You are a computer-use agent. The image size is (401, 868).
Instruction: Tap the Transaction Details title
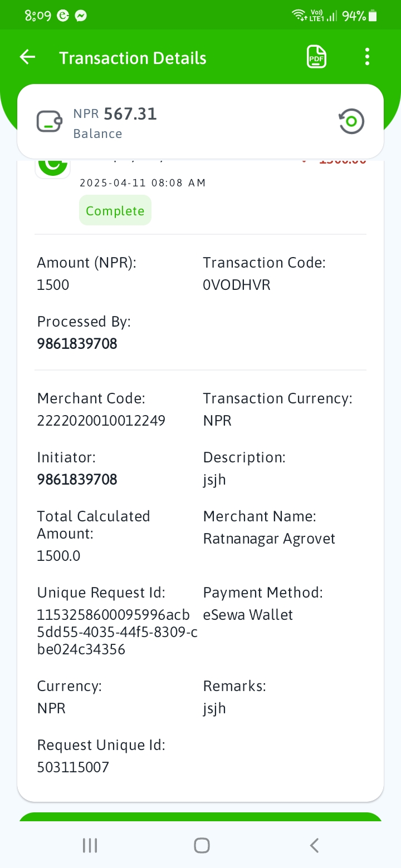click(133, 58)
